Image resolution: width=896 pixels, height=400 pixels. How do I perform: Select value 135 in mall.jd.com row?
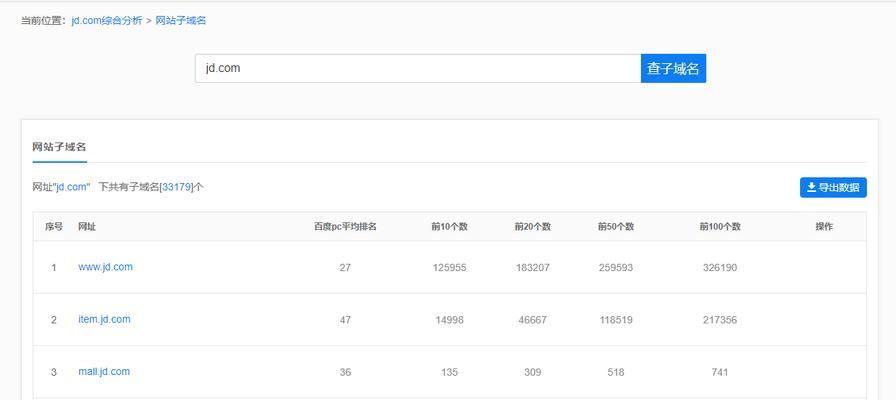450,373
